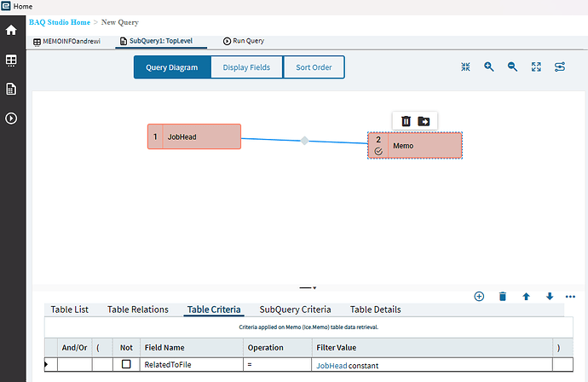
Task: Click the Home icon in the sidebar
Action: click(11, 30)
